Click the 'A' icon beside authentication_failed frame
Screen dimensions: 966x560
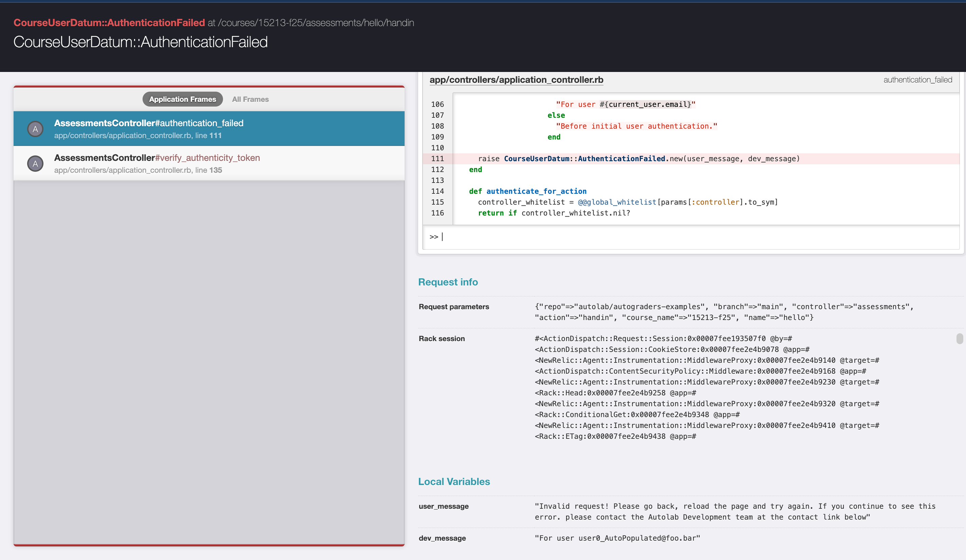tap(35, 129)
